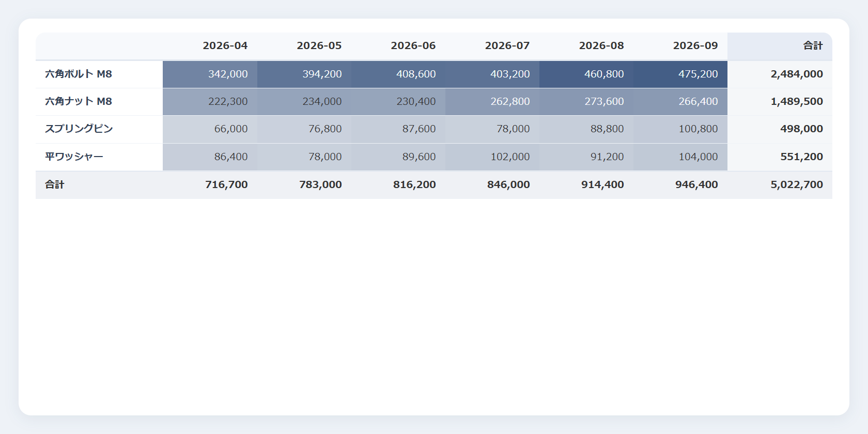Click the 六角ボルト M8 total 2,484,000
Viewport: 868px width, 434px height.
point(780,74)
